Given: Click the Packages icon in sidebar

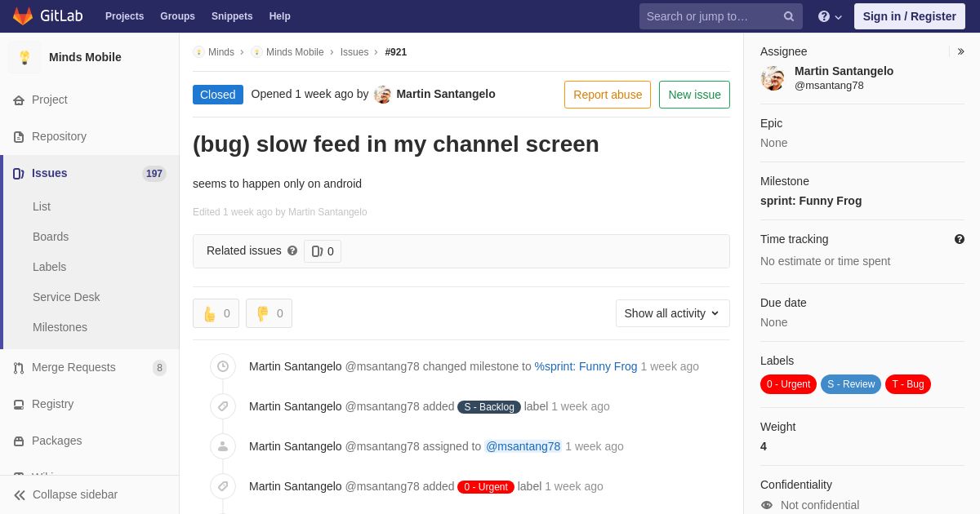Looking at the screenshot, I should (19, 441).
